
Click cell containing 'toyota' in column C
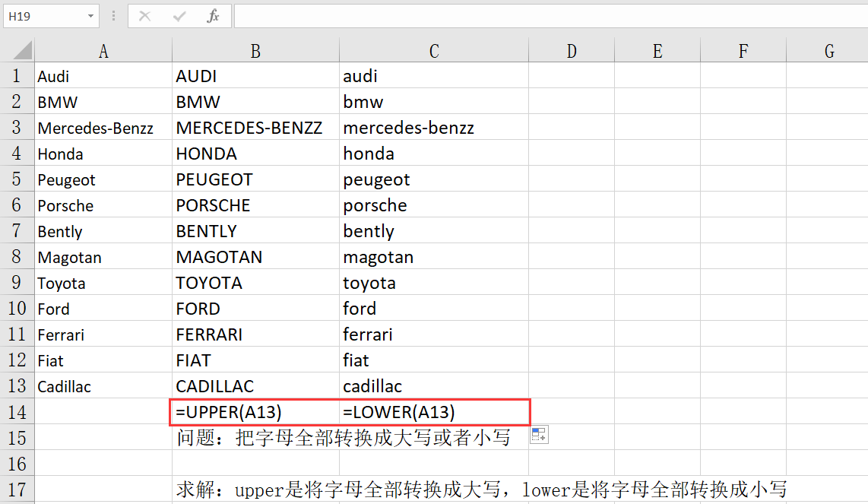click(434, 283)
